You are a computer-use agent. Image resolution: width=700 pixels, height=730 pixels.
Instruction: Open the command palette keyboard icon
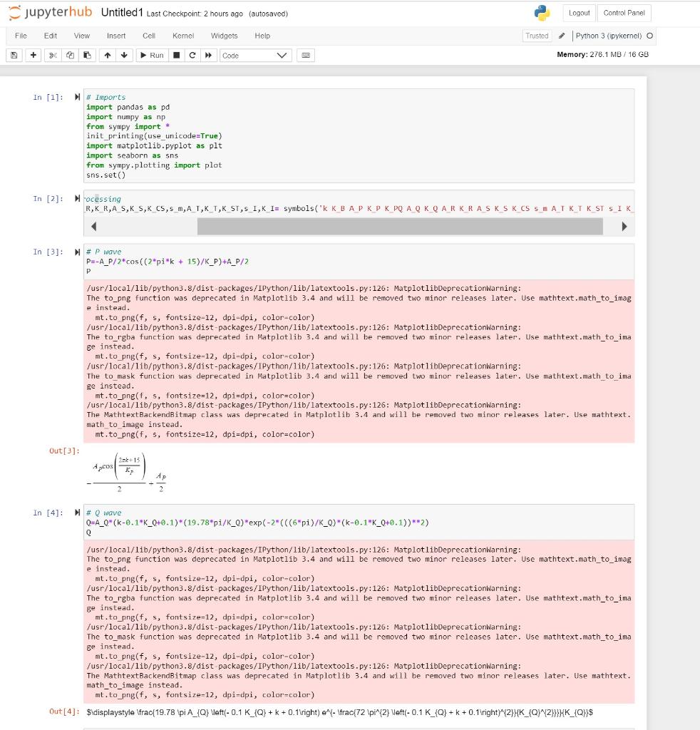pyautogui.click(x=305, y=55)
